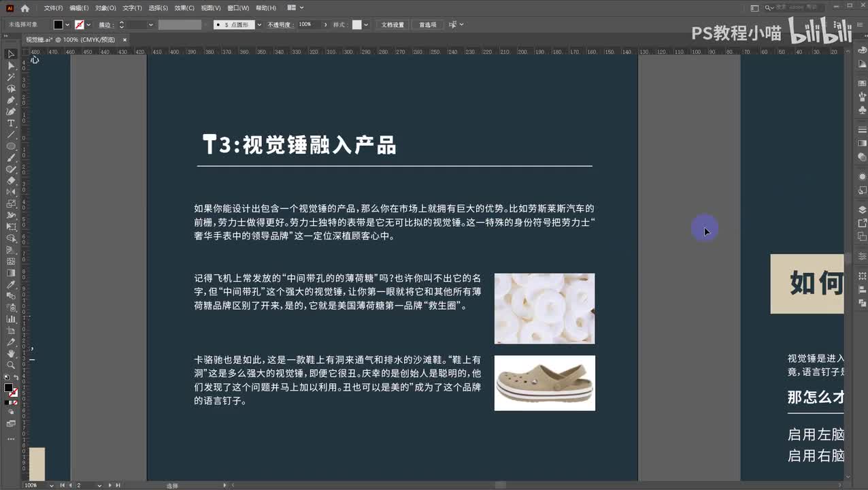Open the zoom level dropdown in status bar
This screenshot has height=490, width=868.
pyautogui.click(x=51, y=485)
